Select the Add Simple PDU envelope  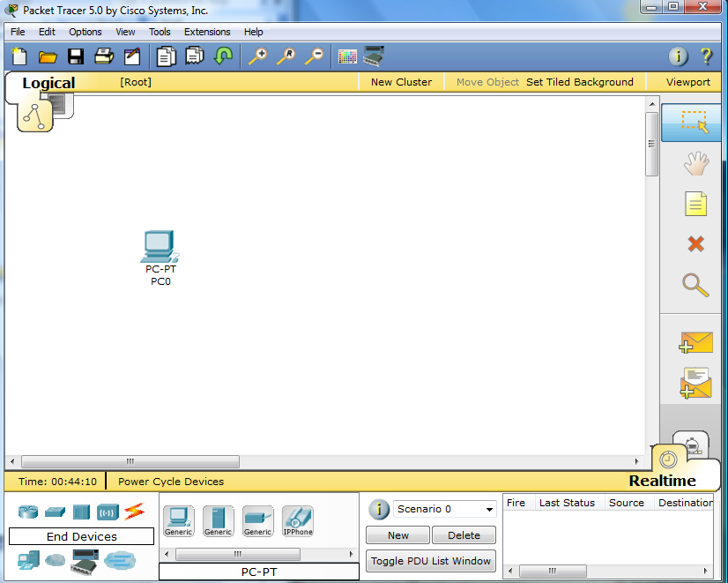tap(695, 342)
